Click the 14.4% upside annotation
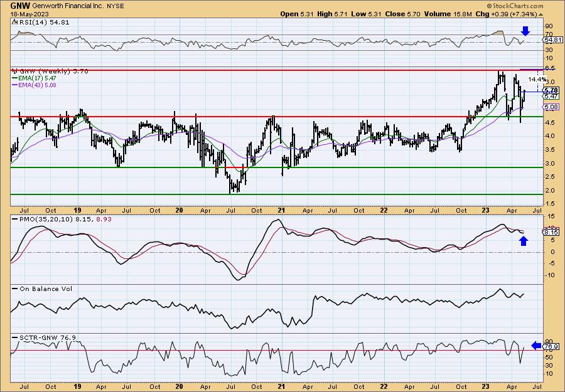The image size is (565, 392). 537,79
